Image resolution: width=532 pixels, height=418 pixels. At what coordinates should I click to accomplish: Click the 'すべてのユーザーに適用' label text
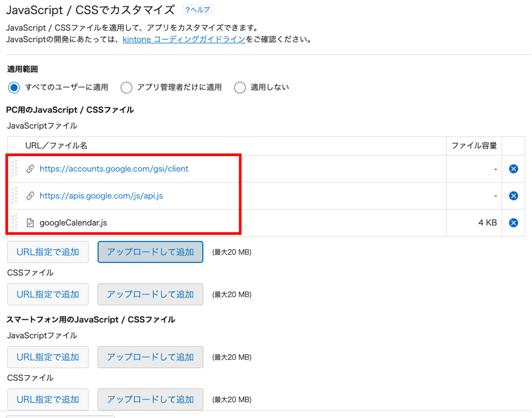[67, 87]
